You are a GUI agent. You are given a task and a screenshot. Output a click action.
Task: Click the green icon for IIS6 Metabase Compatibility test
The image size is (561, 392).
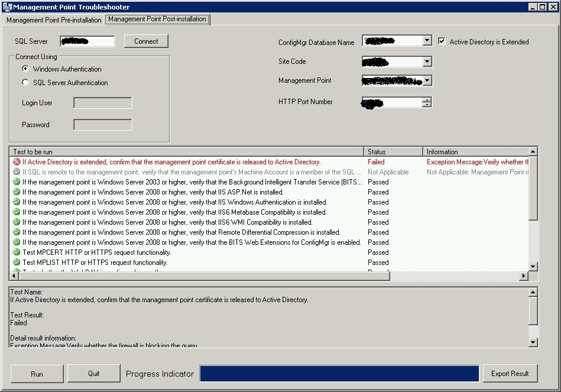17,212
